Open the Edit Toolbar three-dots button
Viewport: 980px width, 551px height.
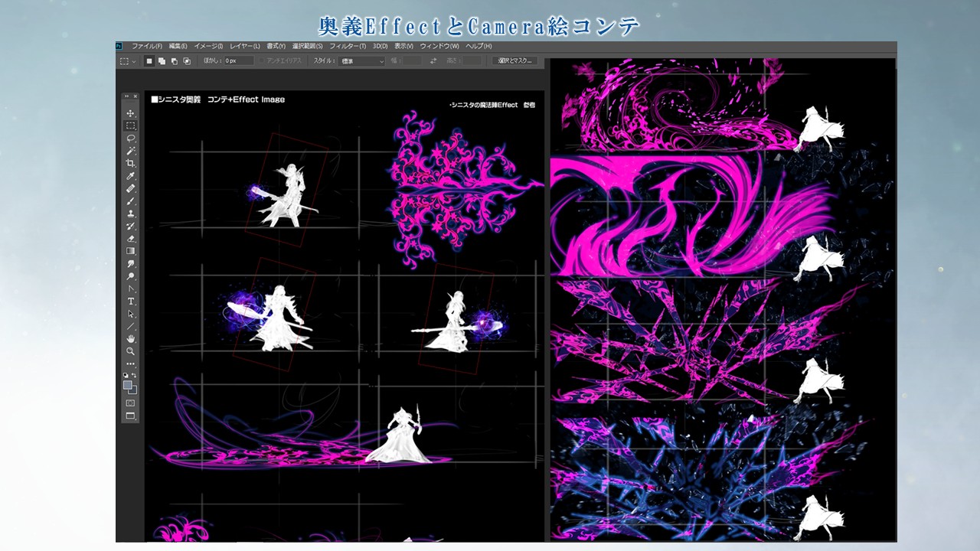[x=131, y=364]
